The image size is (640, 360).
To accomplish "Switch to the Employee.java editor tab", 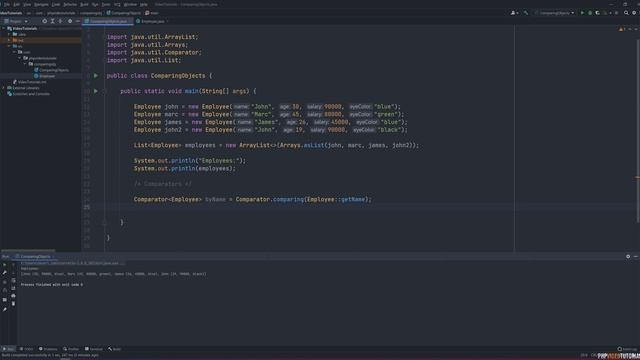I will coord(153,21).
